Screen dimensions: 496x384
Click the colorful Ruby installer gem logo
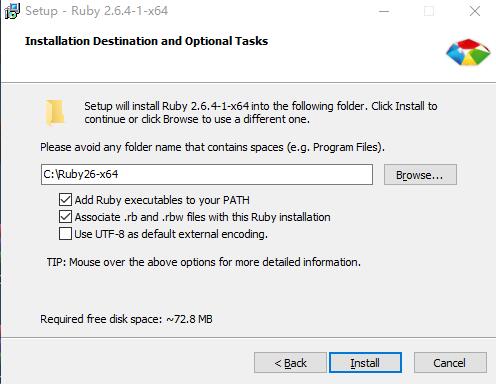(x=468, y=52)
